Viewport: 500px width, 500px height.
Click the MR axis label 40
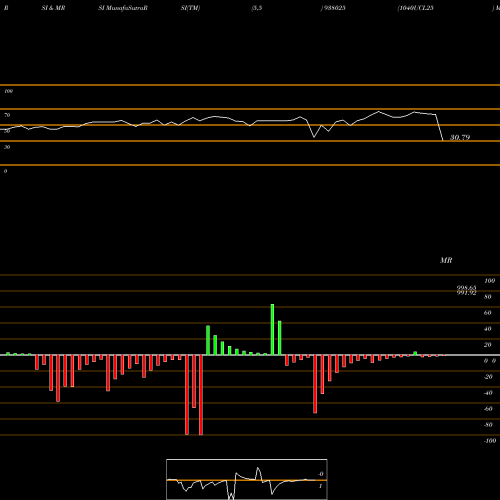(x=487, y=329)
